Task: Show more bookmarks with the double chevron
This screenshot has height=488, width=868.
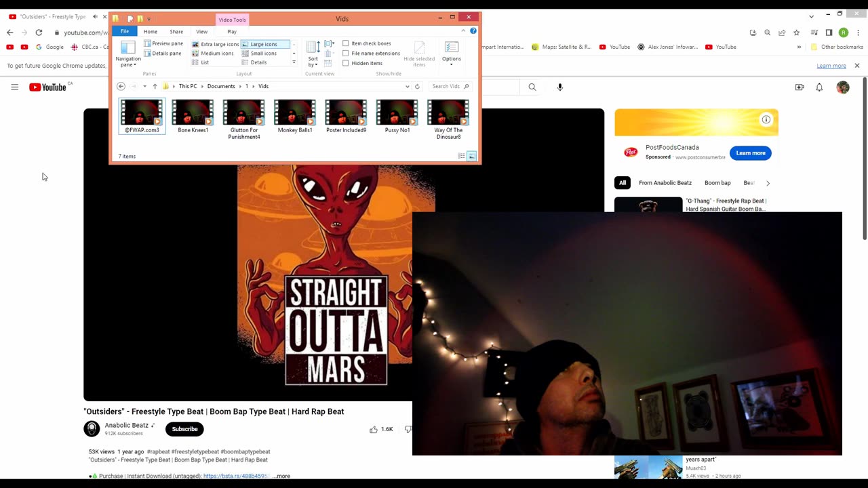Action: tap(799, 47)
